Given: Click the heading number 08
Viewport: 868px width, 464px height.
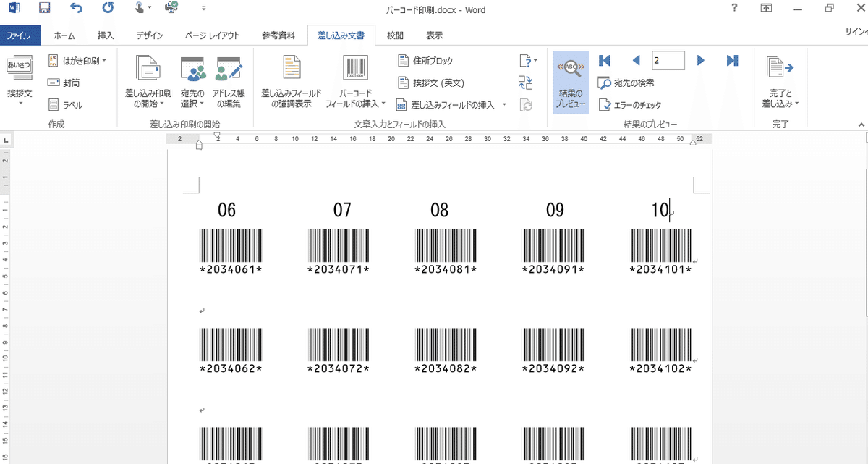Looking at the screenshot, I should [439, 211].
